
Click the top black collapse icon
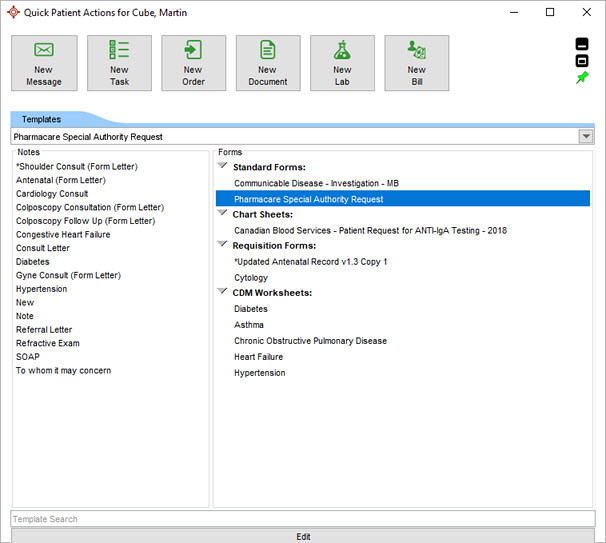click(x=583, y=44)
